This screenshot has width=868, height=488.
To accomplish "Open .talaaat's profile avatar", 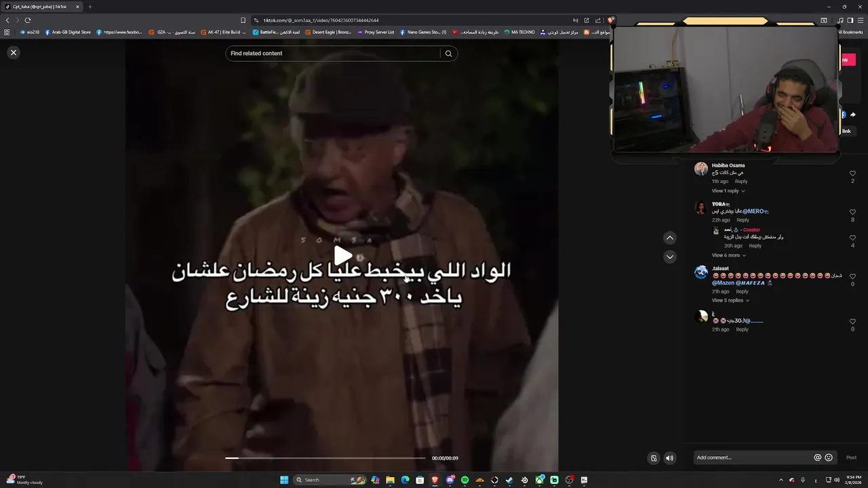I will [x=701, y=272].
